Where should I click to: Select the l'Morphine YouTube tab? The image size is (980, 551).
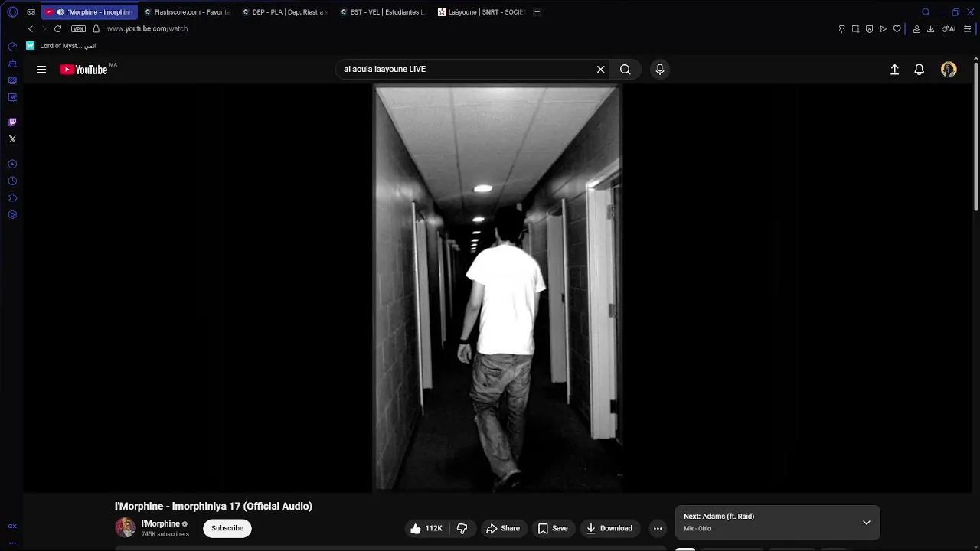90,12
